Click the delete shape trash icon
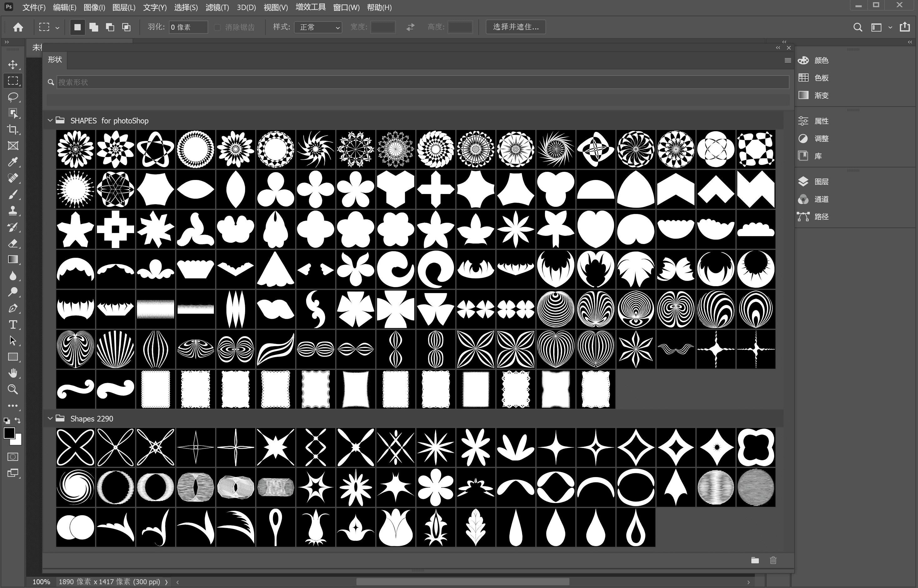Viewport: 918px width, 588px height. click(x=773, y=560)
